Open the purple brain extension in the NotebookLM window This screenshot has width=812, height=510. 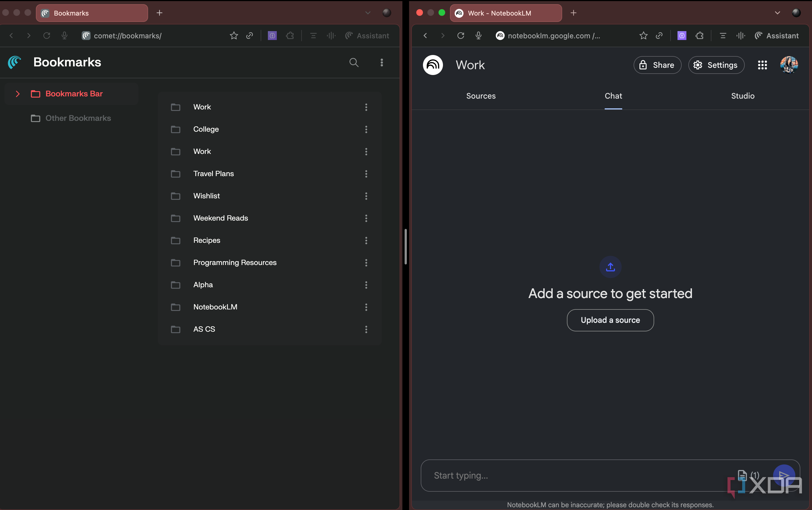pos(681,35)
